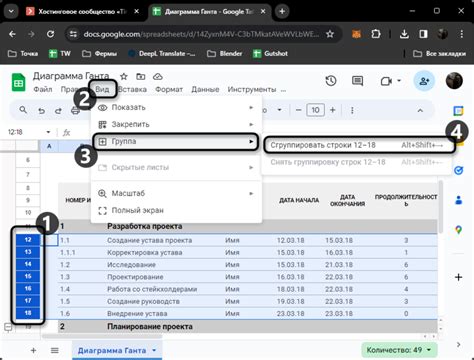Get add-ons plus icon in side panel
The width and height of the screenshot is (474, 360).
click(x=459, y=277)
